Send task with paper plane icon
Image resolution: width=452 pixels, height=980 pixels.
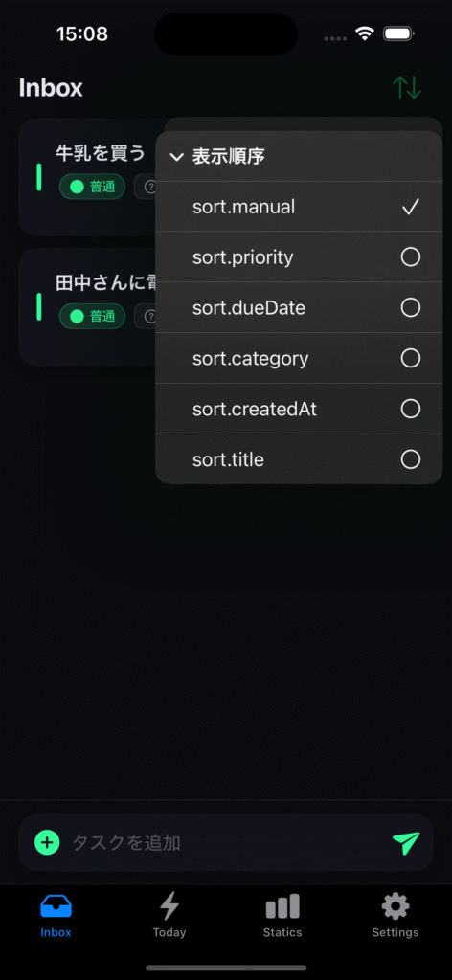coord(406,842)
